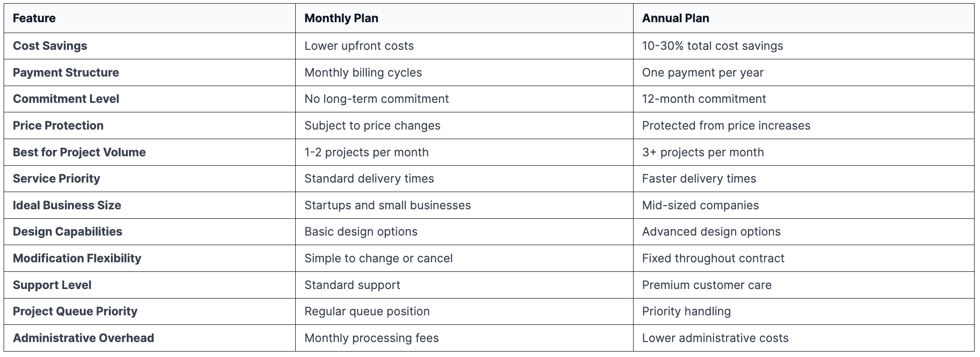
Task: Select the Payment Structure row label
Action: [66, 72]
